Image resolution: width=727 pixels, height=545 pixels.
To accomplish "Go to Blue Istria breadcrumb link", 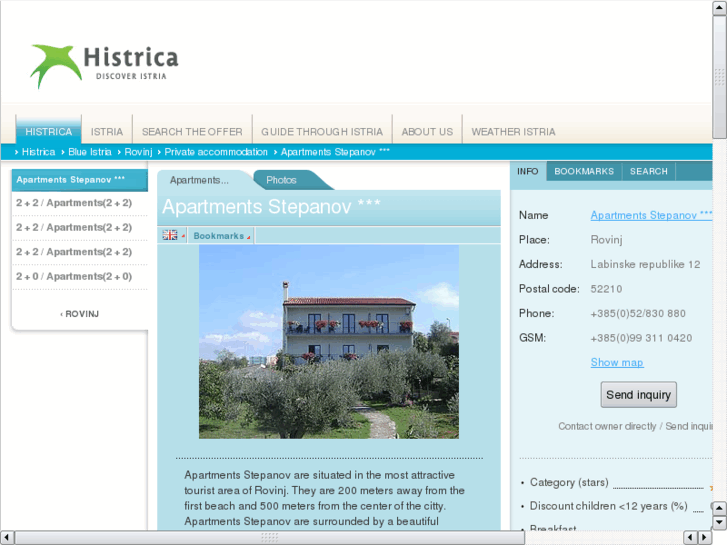I will tap(89, 152).
